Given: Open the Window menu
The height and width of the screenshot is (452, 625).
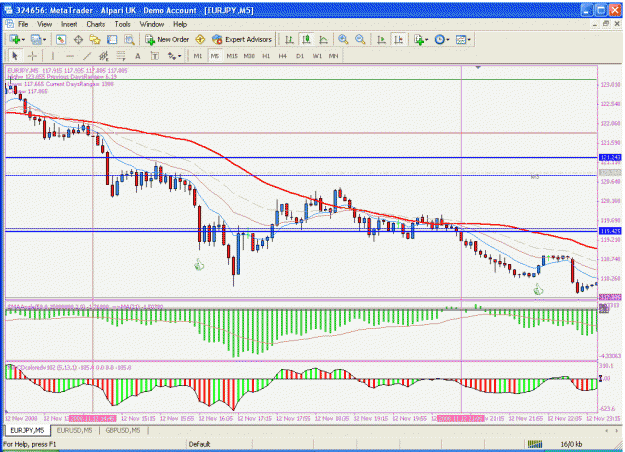Looking at the screenshot, I should pyautogui.click(x=151, y=24).
